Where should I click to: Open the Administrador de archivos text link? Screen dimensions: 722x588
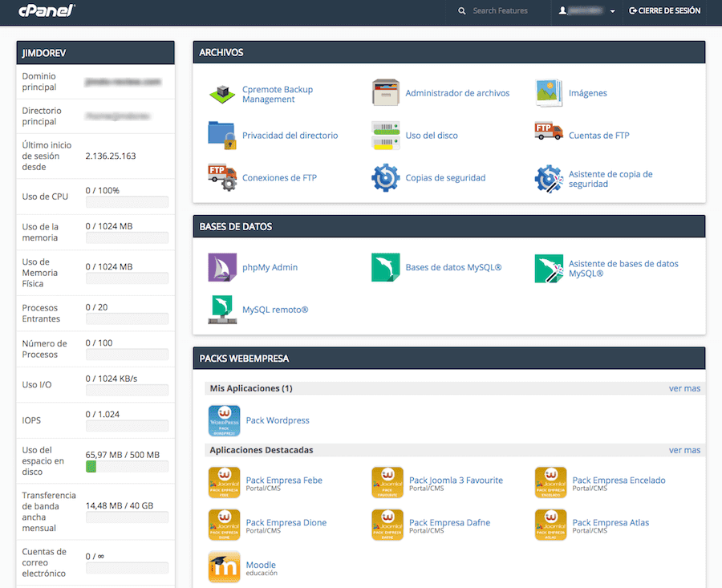click(457, 93)
